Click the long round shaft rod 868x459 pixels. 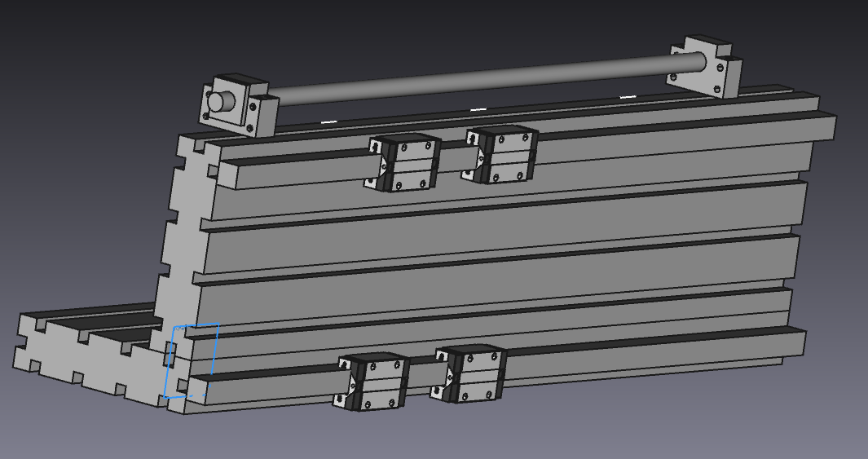click(473, 81)
